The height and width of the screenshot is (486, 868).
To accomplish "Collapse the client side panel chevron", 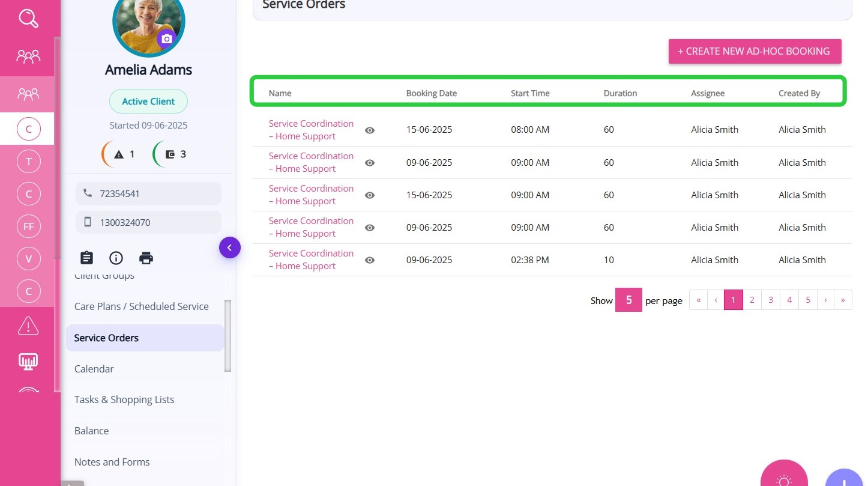I will tap(229, 248).
